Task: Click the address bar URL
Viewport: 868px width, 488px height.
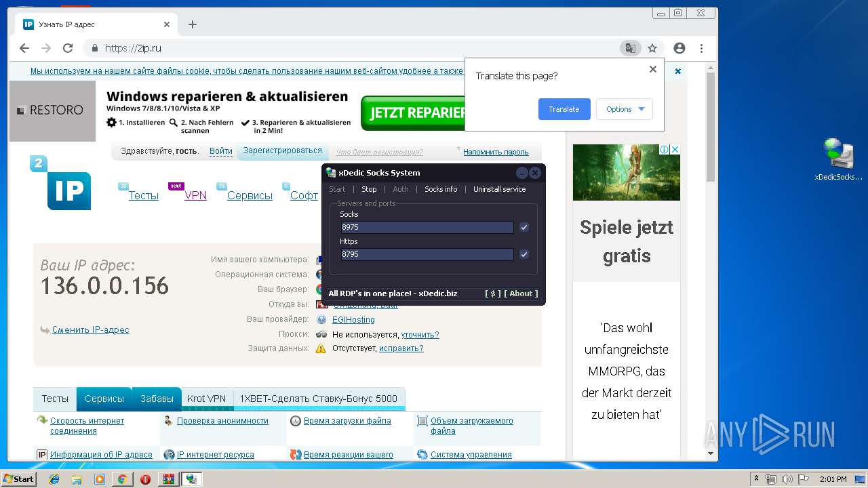Action: [x=133, y=48]
